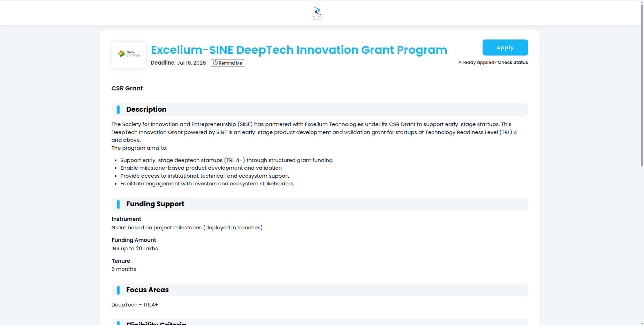Click the program title heading
Screen dimensions: 644x325
(299, 50)
